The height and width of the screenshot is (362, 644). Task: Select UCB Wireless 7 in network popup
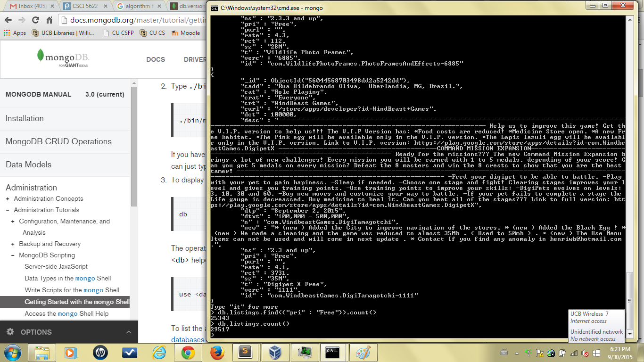click(x=589, y=314)
